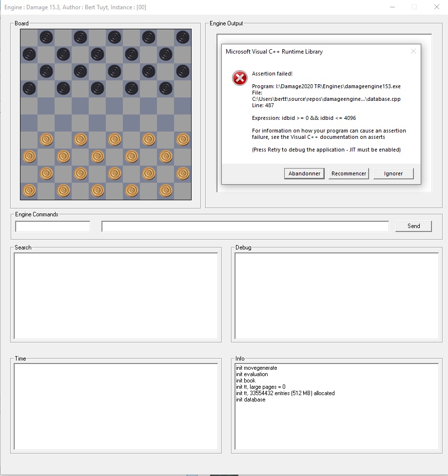This screenshot has height=476, width=448.
Task: Choose Ignorer in the assertion dialog
Action: point(393,174)
